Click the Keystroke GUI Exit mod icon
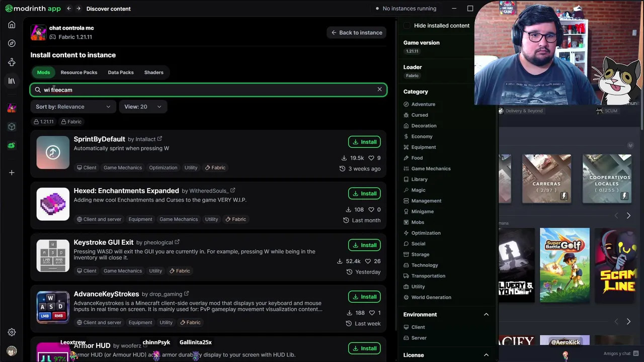Viewport: 644px width, 362px height. [x=53, y=255]
